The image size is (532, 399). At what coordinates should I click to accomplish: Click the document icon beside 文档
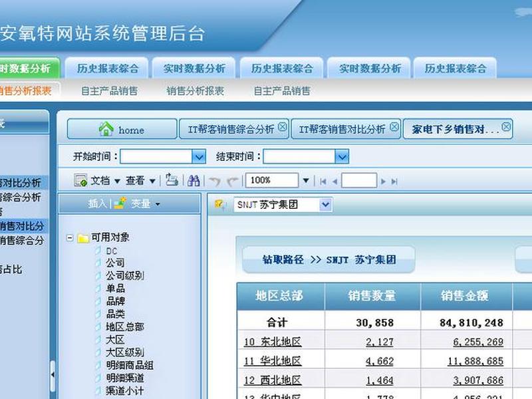pyautogui.click(x=80, y=180)
